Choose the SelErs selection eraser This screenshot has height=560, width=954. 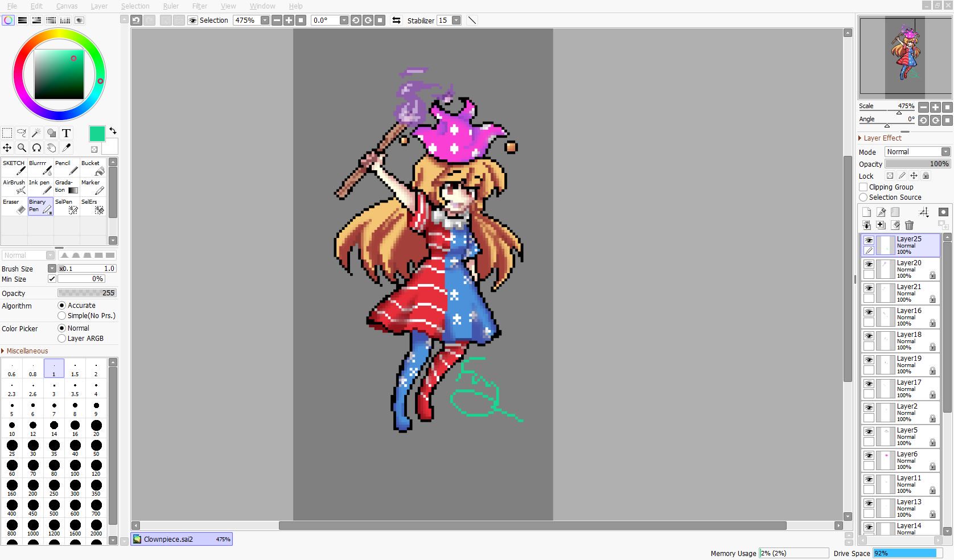click(93, 207)
